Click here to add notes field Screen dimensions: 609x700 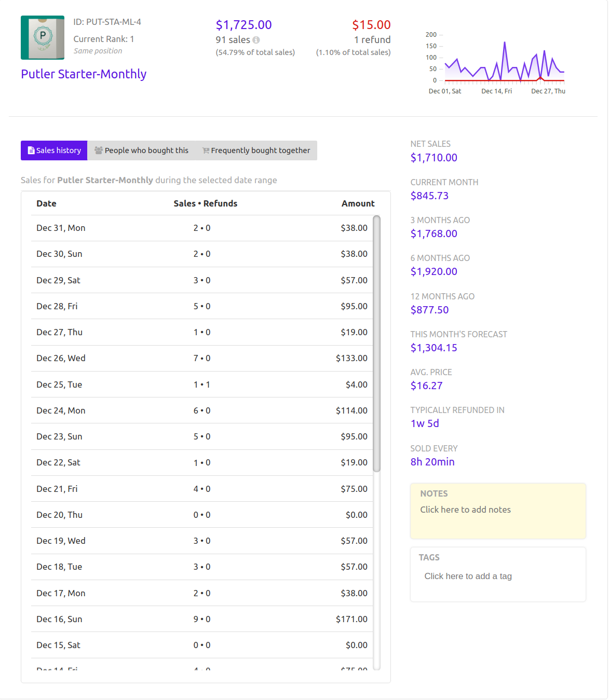(465, 510)
